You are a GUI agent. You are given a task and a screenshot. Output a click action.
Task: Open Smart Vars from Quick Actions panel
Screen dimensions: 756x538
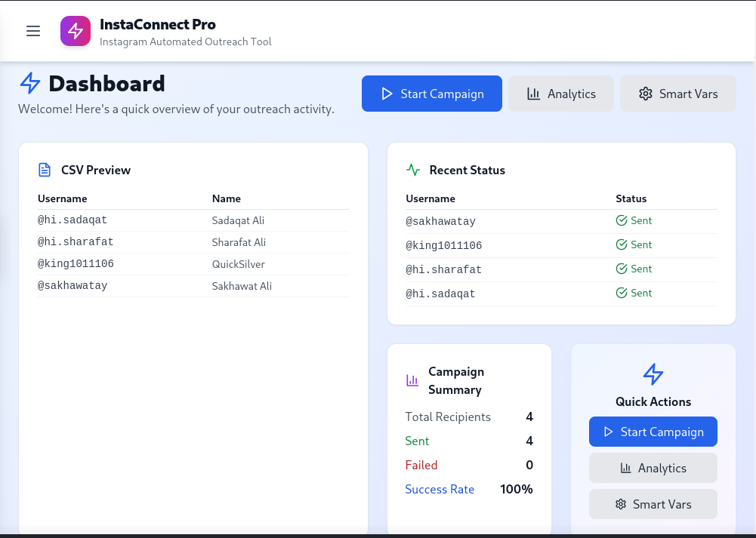pyautogui.click(x=653, y=504)
